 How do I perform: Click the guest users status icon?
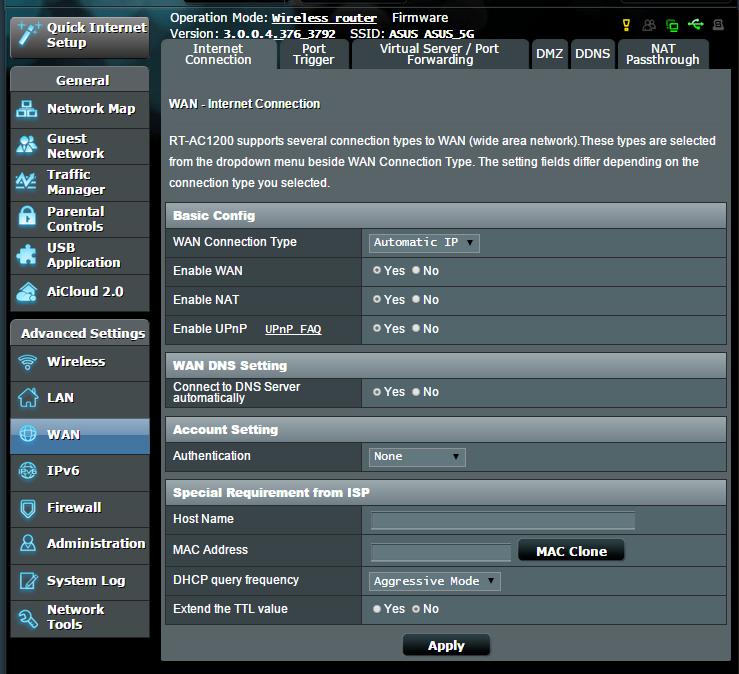point(649,25)
